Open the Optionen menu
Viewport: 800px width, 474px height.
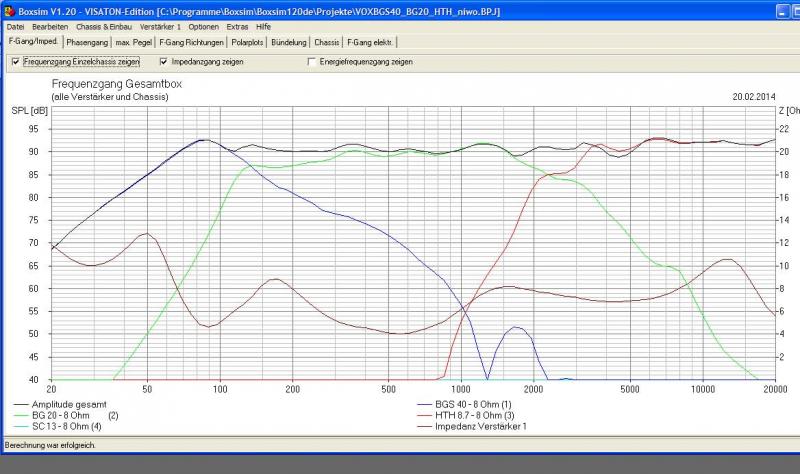pyautogui.click(x=204, y=27)
